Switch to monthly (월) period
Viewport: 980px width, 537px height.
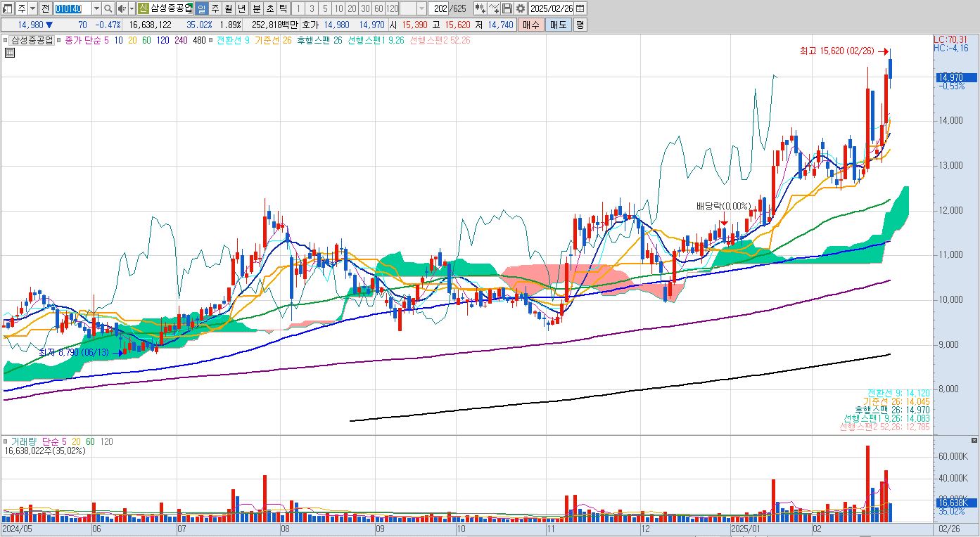(228, 8)
